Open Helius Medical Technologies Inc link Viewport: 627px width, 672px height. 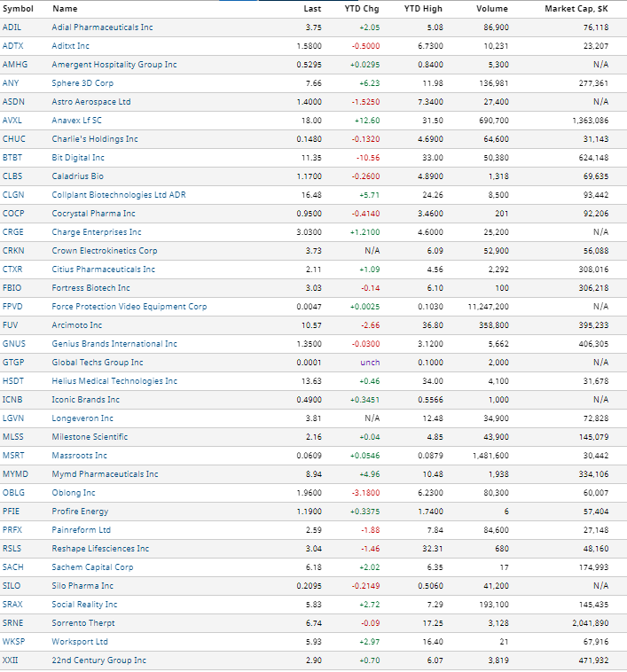114,381
